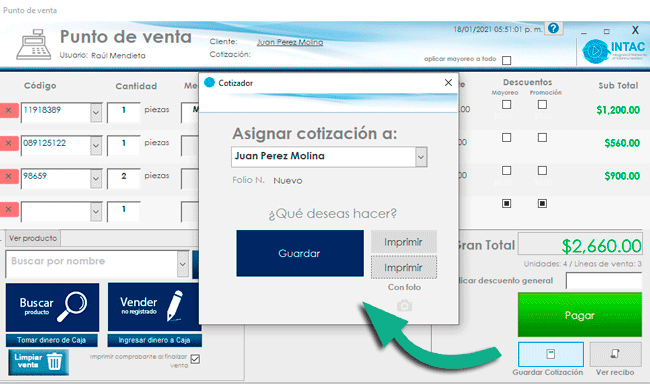Click quantity field for code 98659
650x384 pixels.
[x=124, y=178]
